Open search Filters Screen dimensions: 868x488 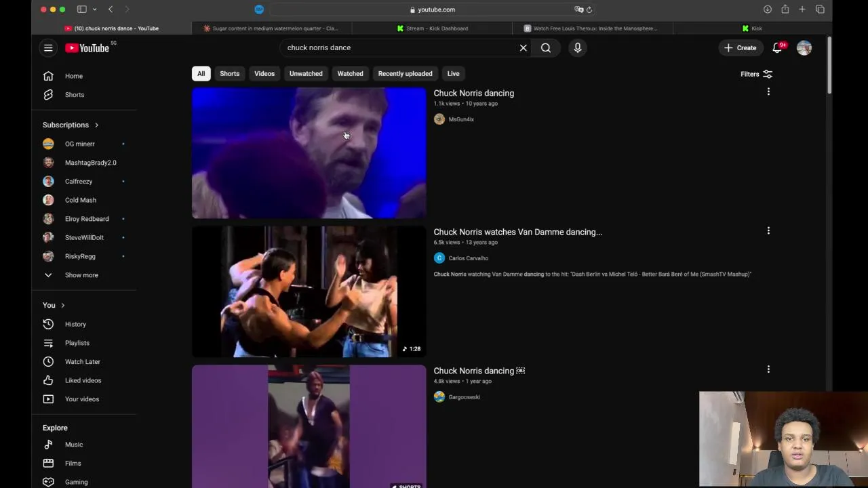tap(756, 74)
